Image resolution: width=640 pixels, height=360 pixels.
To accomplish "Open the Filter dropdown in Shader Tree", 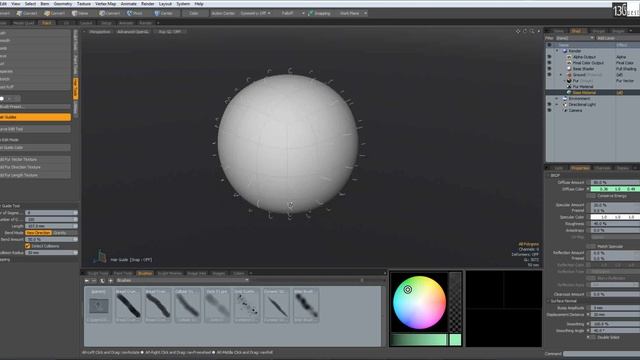I will [574, 38].
